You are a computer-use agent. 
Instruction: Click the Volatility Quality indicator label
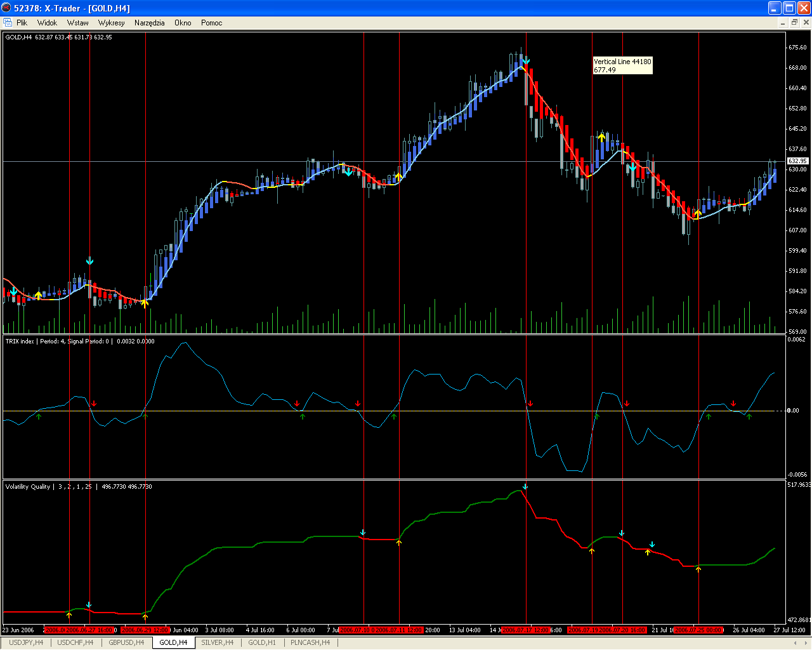79,487
